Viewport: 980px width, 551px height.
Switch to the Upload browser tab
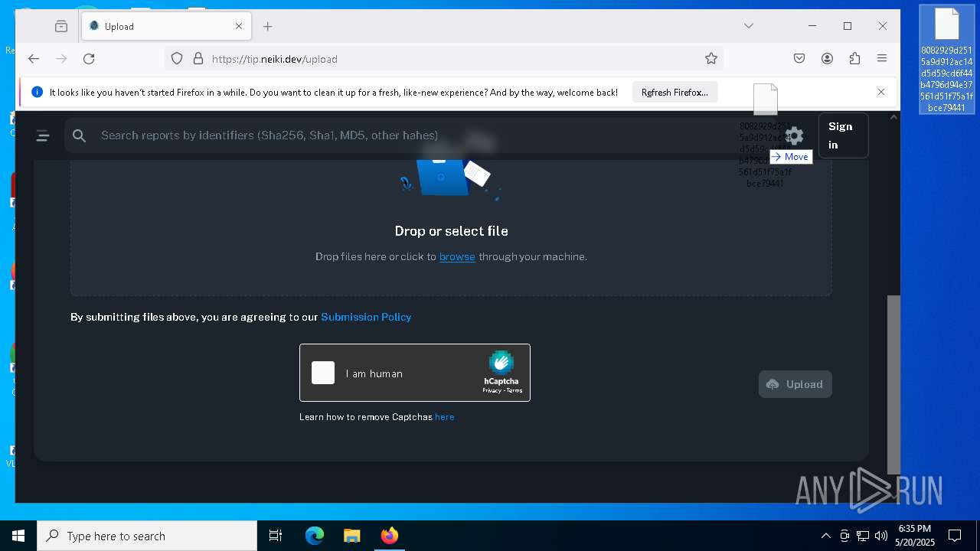(x=167, y=26)
